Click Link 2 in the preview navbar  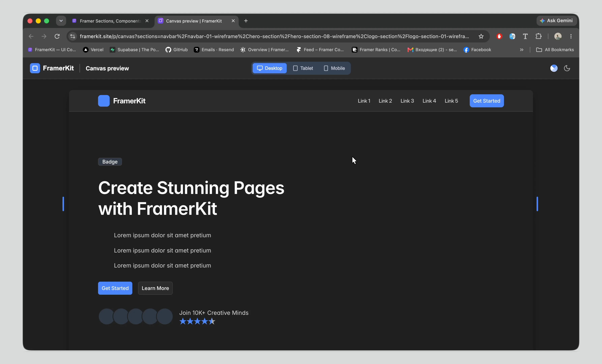coord(385,101)
